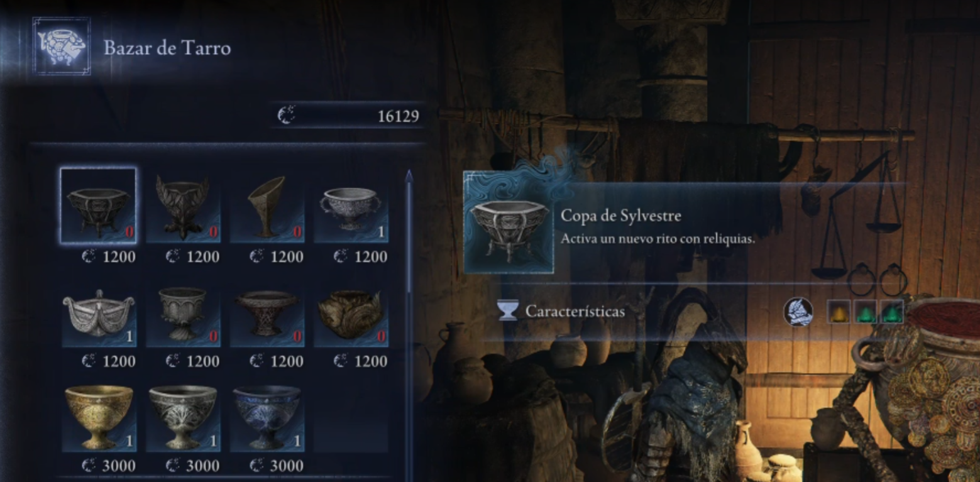Pick the rough brown stone bowl item
980x482 pixels.
pos(351,311)
